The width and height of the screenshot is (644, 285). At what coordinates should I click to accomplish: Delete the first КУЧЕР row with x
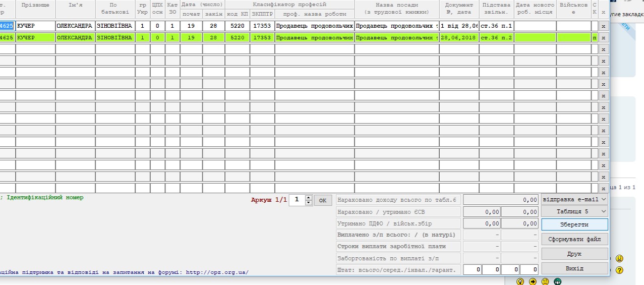tap(603, 26)
